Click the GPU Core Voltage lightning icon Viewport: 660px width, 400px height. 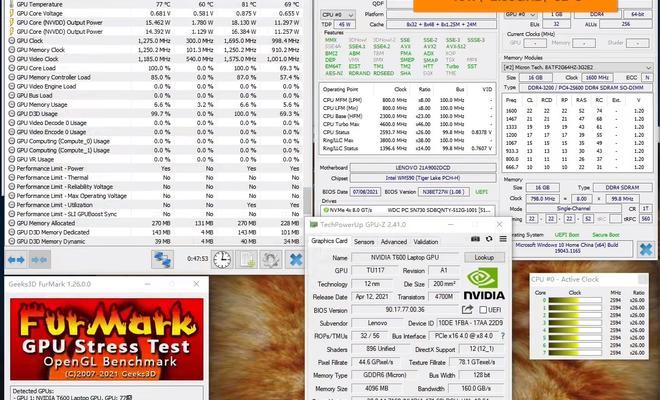click(x=11, y=13)
